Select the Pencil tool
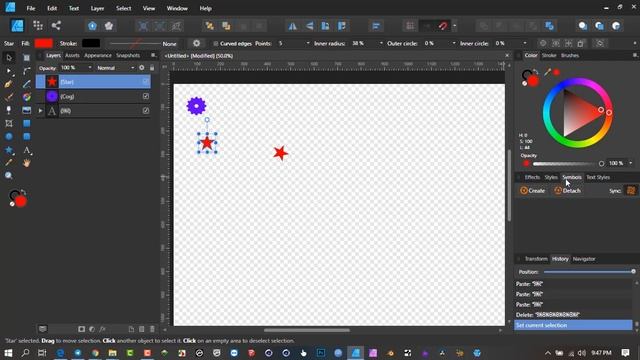The image size is (640, 360). coord(27,84)
